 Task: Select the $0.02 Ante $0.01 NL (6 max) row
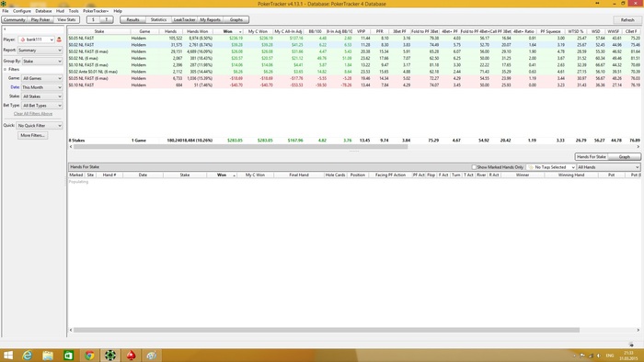click(x=354, y=72)
